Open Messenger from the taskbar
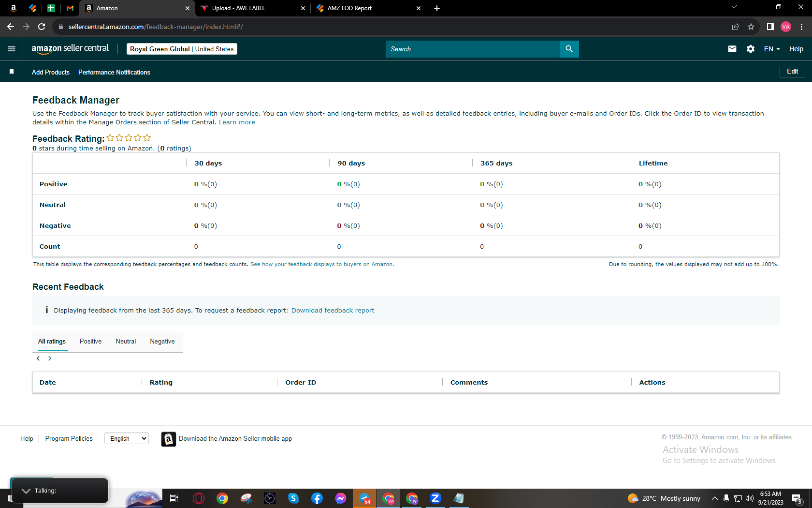812x508 pixels. 341,498
